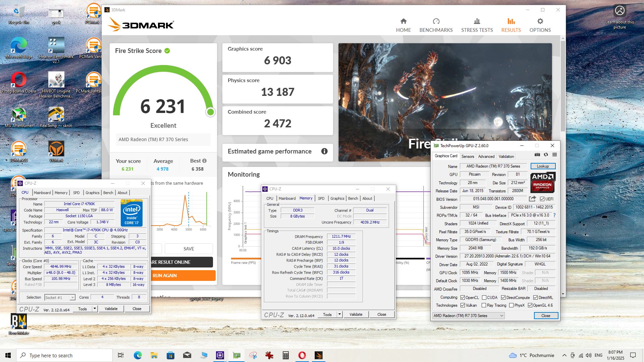This screenshot has width=644, height=362.
Task: Toggle Vulkan checkbox in GPU-Z
Action: click(463, 305)
